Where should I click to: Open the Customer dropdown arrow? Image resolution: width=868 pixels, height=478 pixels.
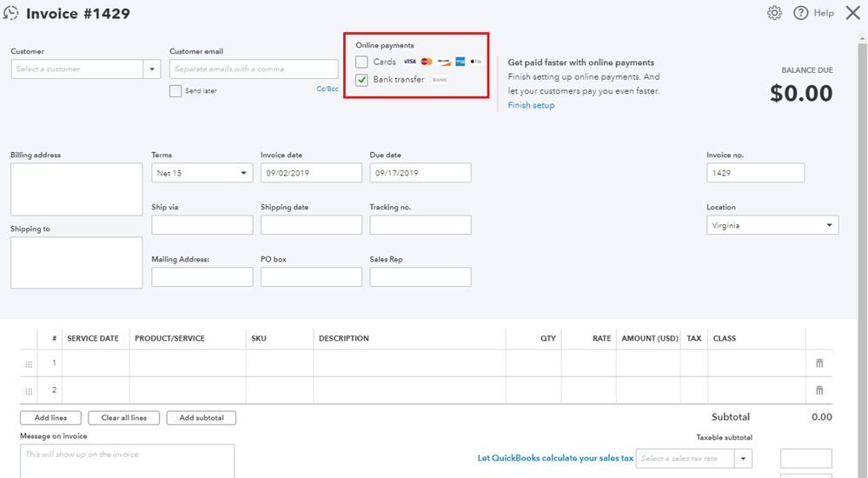click(x=152, y=70)
